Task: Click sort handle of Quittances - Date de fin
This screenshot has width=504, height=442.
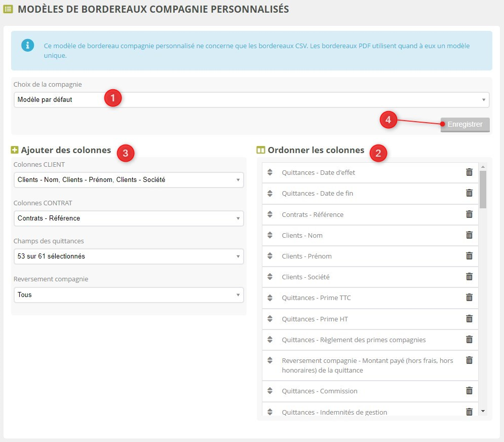Action: [x=270, y=194]
